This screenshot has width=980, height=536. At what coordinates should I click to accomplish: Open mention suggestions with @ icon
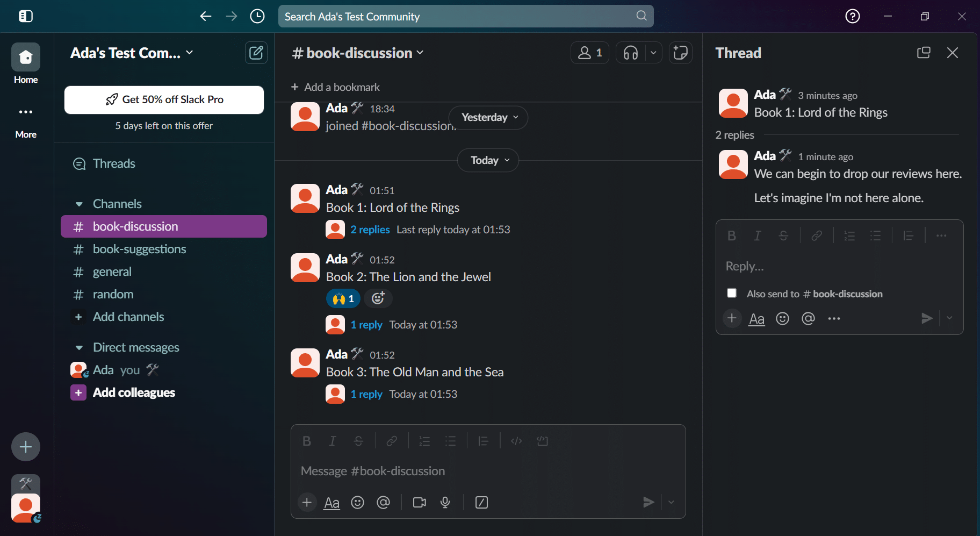(x=383, y=502)
